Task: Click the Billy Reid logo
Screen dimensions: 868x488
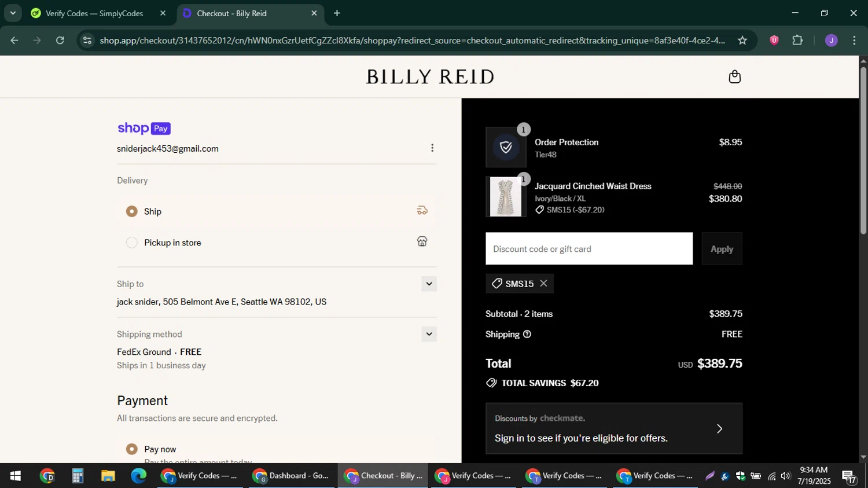Action: point(430,76)
